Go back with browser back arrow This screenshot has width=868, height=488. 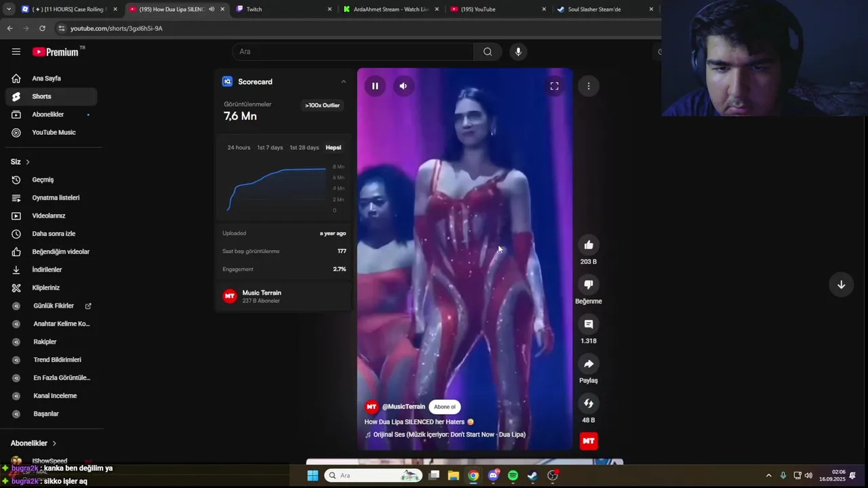(9, 28)
